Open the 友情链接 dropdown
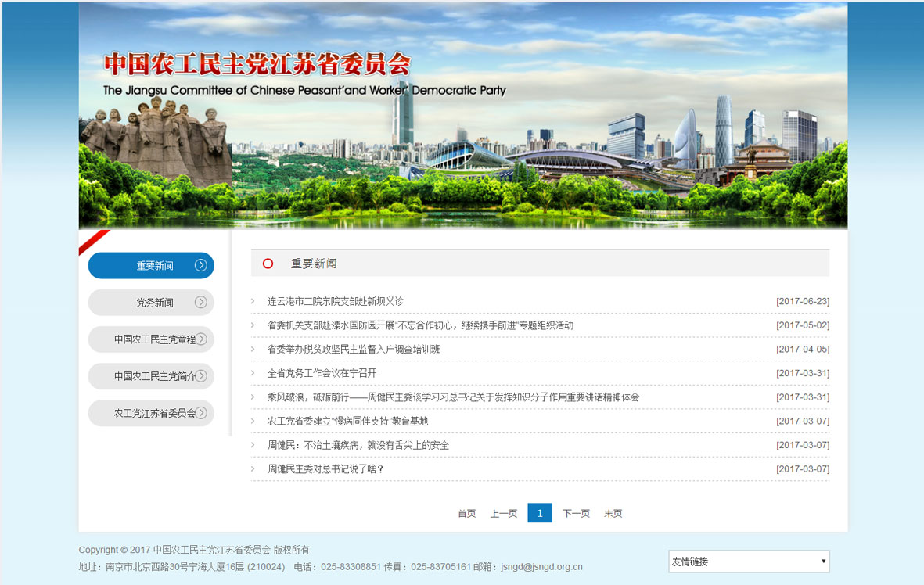The height and width of the screenshot is (585, 924). coord(749,562)
